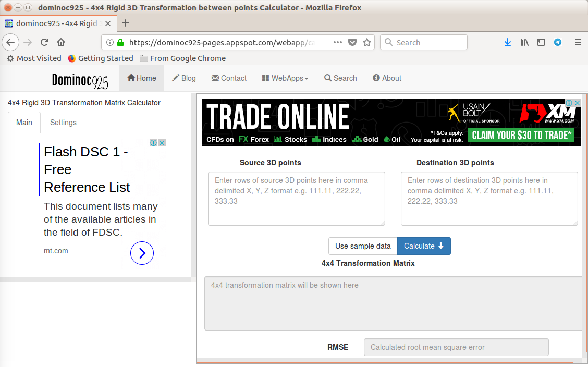Click the Use sample data button
588x367 pixels.
click(363, 246)
